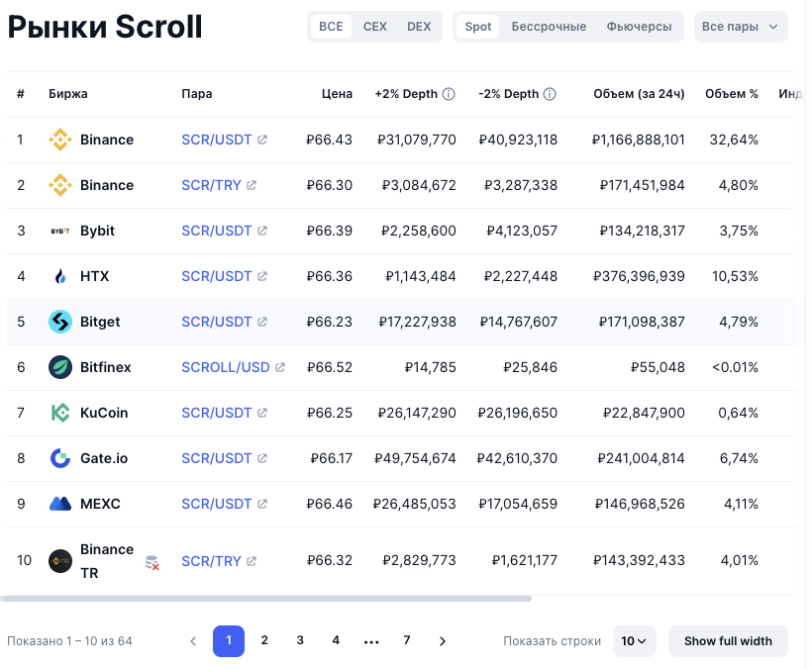
Task: Click the HTX volume ₽376,396,939 cell
Action: click(x=639, y=276)
